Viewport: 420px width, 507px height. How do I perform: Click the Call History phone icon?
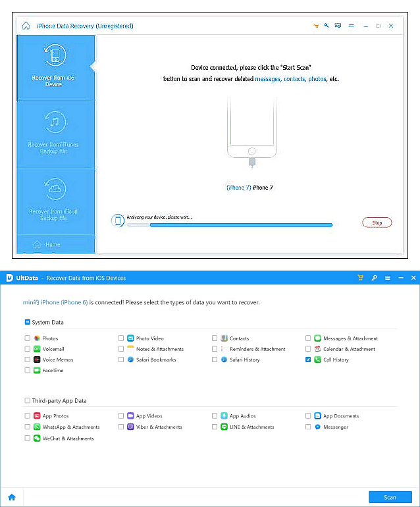tap(317, 360)
